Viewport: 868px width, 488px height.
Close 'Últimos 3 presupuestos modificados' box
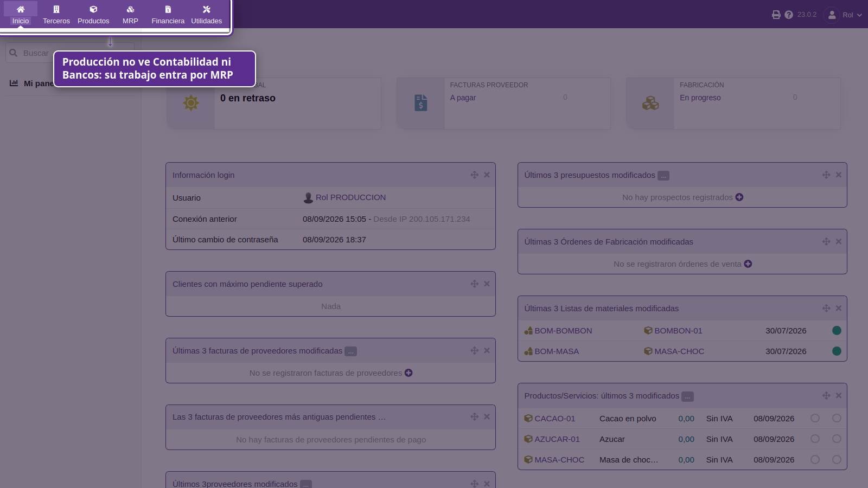(x=839, y=175)
